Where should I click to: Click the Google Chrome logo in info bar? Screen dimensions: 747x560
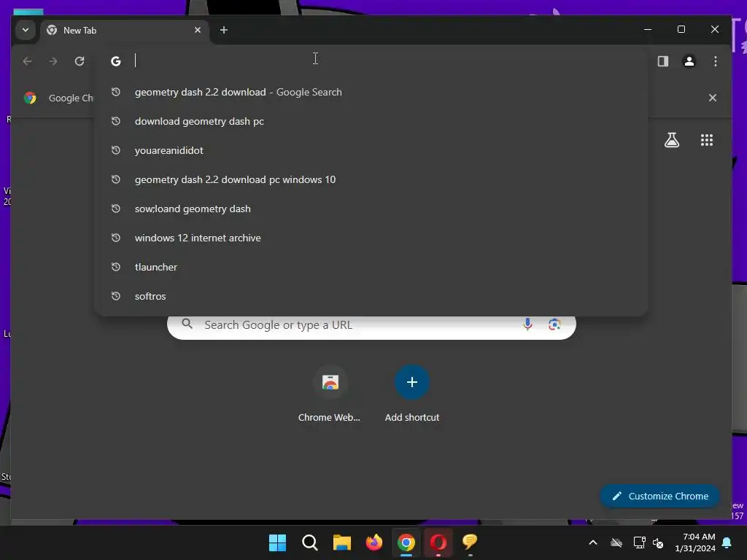point(30,98)
